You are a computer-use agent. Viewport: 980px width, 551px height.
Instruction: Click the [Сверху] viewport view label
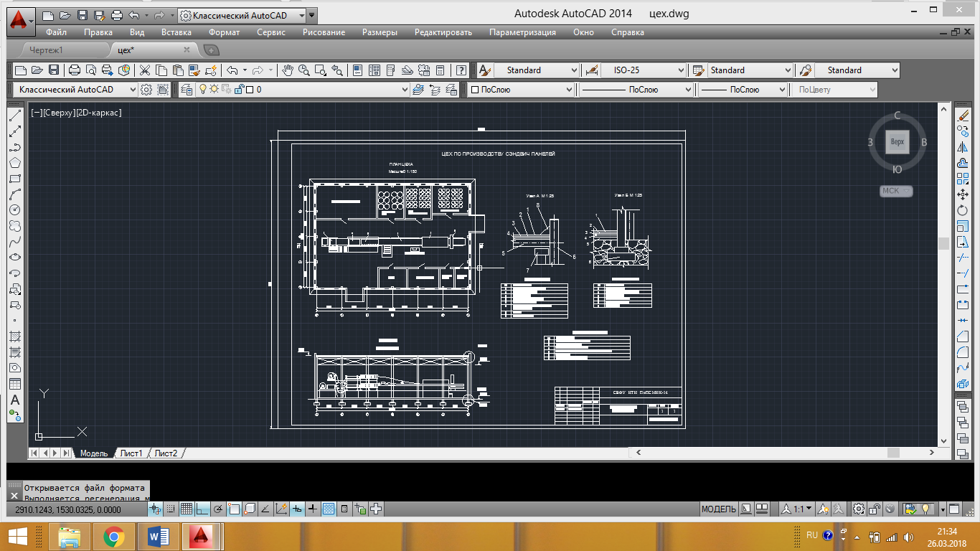[57, 113]
